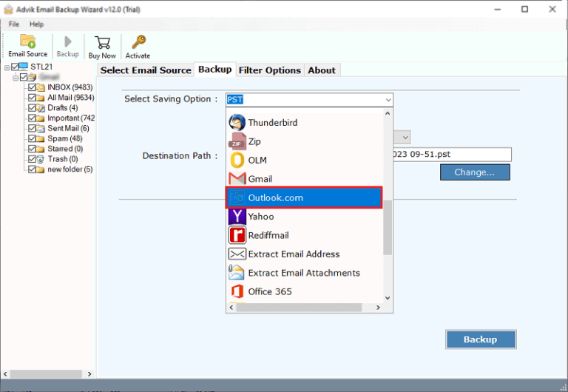
Task: Toggle the new folder (5) checkbox
Action: pyautogui.click(x=32, y=169)
